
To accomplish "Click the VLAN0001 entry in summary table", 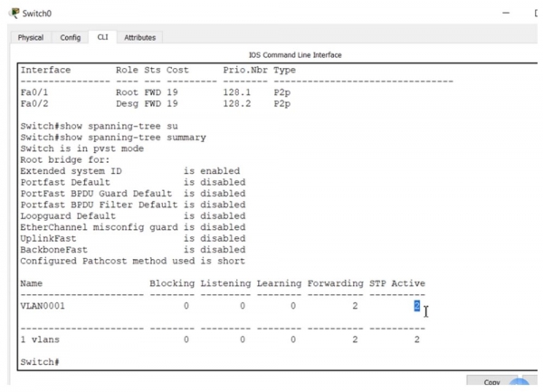I will click(43, 306).
